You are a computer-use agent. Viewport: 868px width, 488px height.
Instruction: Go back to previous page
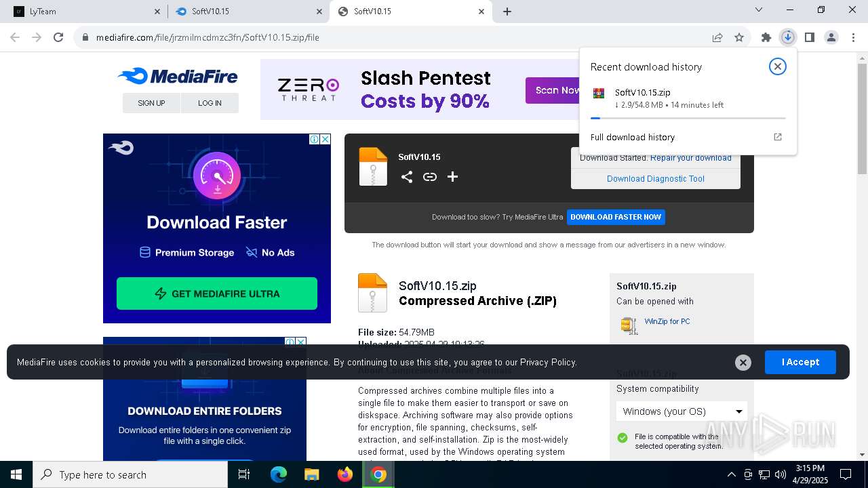pos(15,37)
